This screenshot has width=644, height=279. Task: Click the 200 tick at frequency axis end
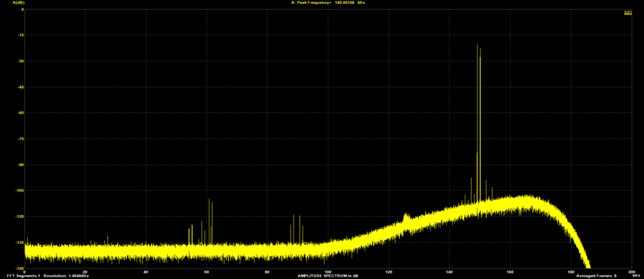click(x=630, y=271)
